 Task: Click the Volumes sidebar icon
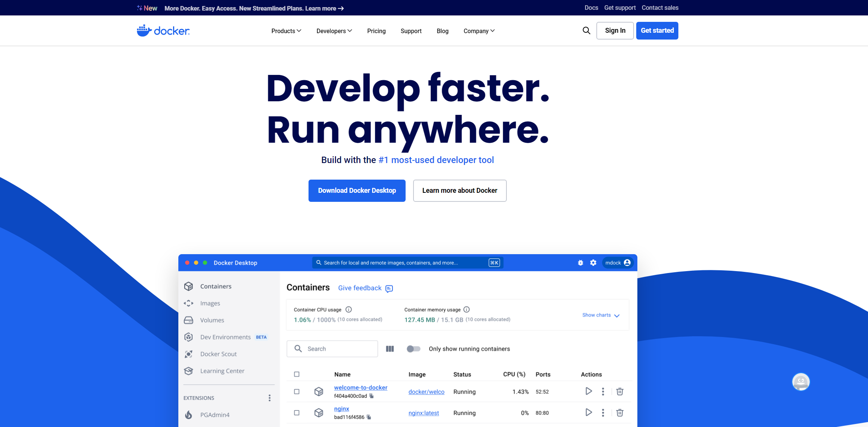click(188, 320)
